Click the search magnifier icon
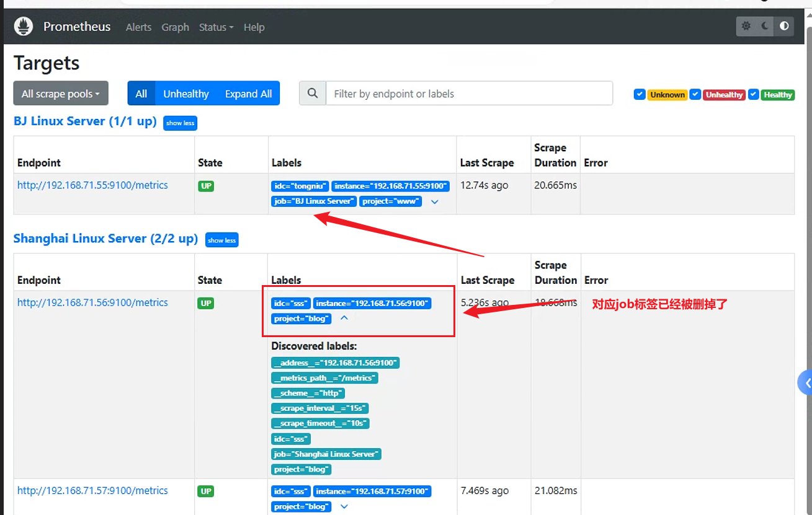The image size is (812, 515). click(313, 94)
